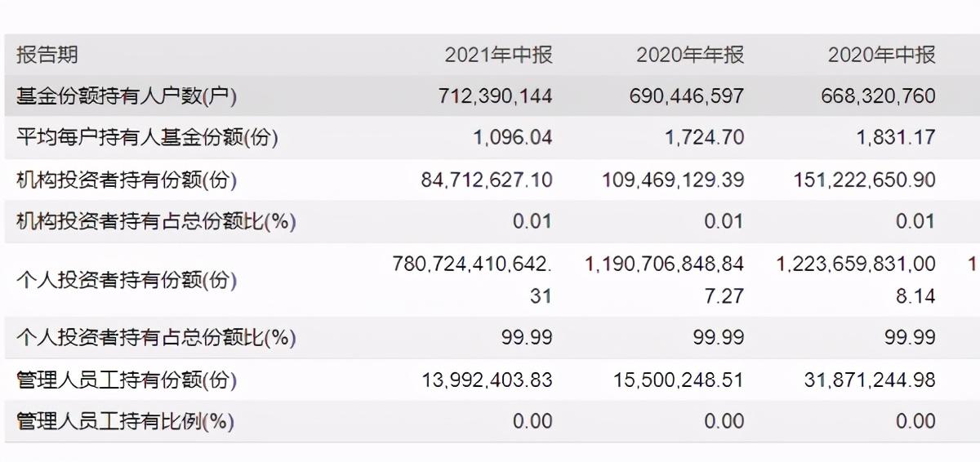
Task: Click the 基金份额持有人户数(户) row label
Action: [x=127, y=96]
